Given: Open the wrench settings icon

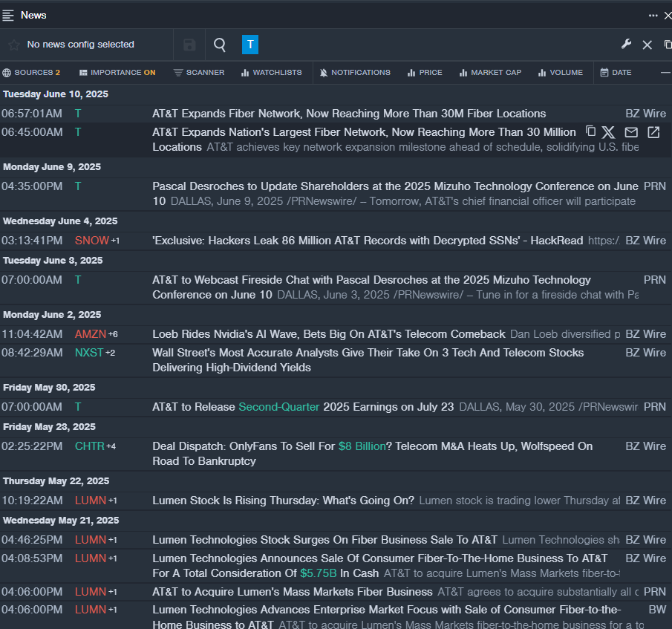Looking at the screenshot, I should pos(626,44).
